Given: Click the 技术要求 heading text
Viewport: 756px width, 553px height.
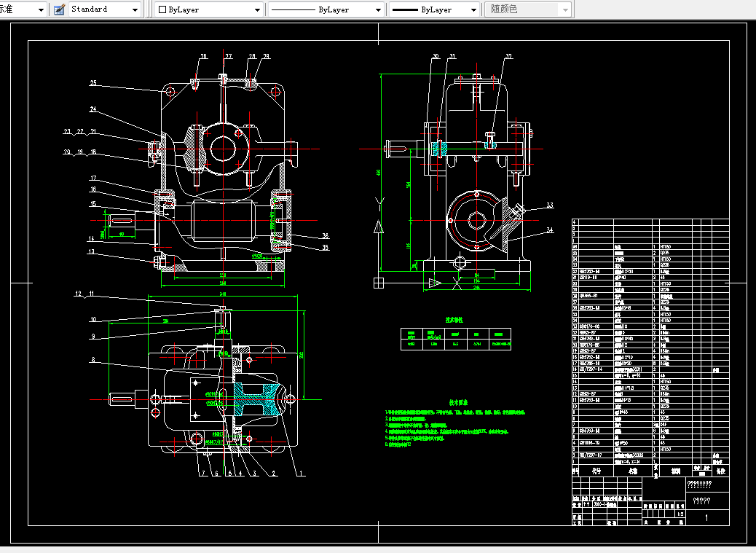Looking at the screenshot, I should pos(458,402).
